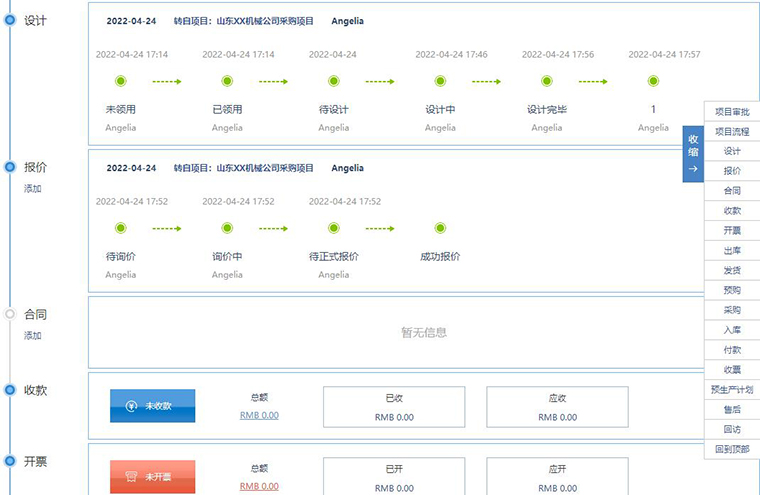
Task: Click the 应收 RMB 0.00 box
Action: (x=557, y=407)
